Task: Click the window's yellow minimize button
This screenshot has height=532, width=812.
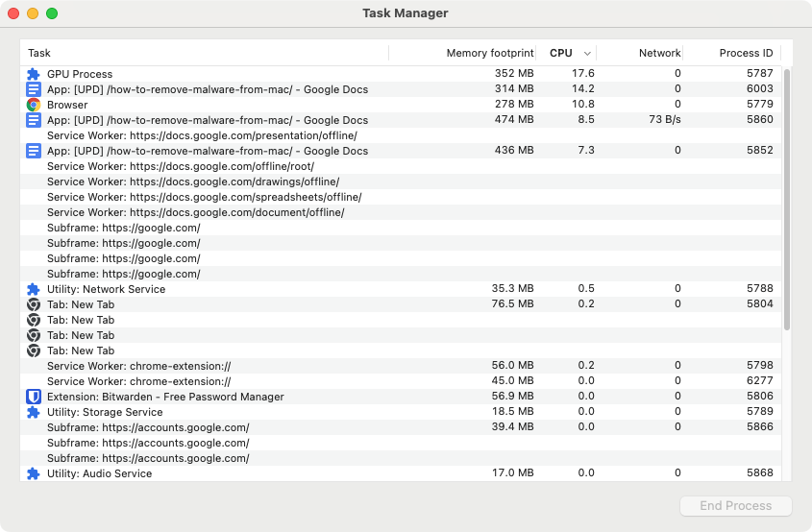Action: tap(33, 13)
